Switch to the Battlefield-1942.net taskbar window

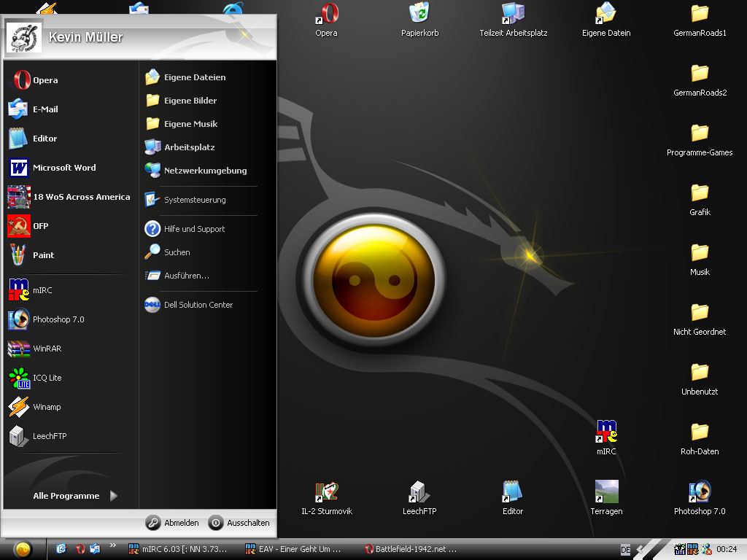(x=410, y=549)
